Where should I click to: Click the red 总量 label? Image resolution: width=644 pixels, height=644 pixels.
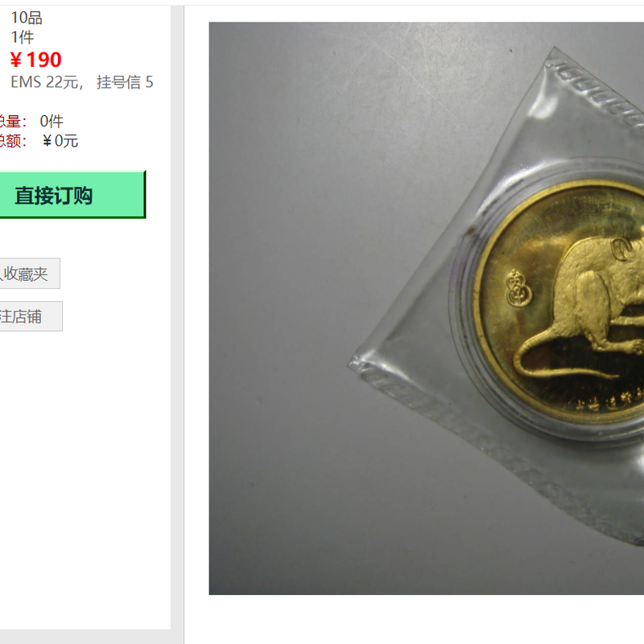pyautogui.click(x=11, y=122)
